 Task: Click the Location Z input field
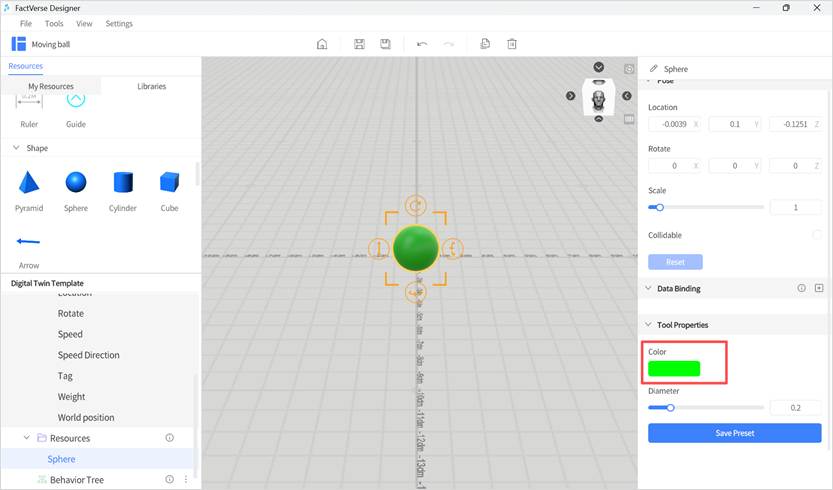[795, 124]
